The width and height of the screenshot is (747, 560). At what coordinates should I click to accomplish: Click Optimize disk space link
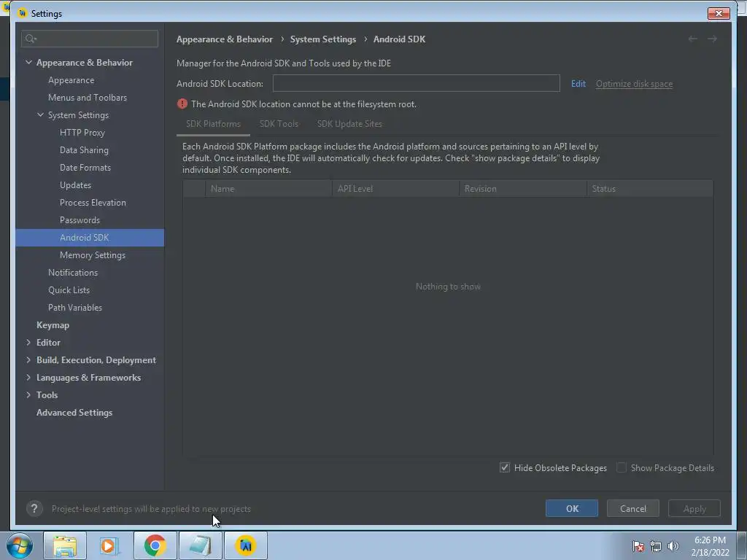click(x=634, y=84)
